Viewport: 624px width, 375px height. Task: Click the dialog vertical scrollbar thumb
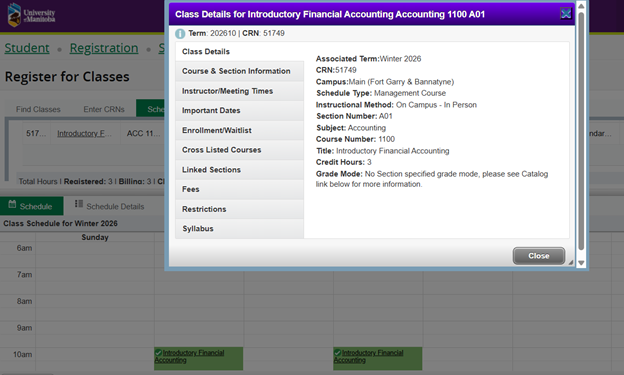point(581,131)
